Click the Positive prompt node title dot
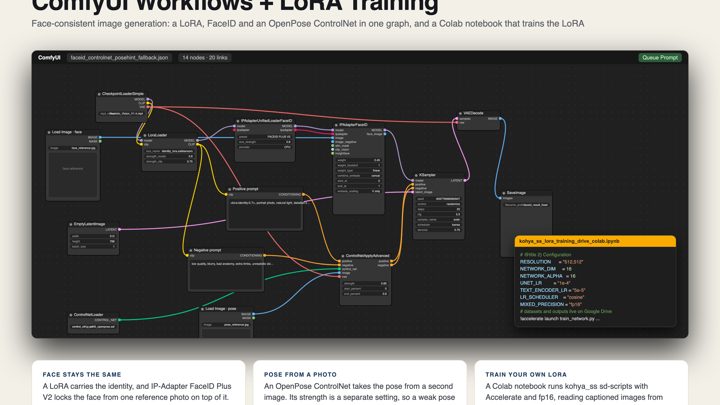The width and height of the screenshot is (720, 405). [230, 189]
